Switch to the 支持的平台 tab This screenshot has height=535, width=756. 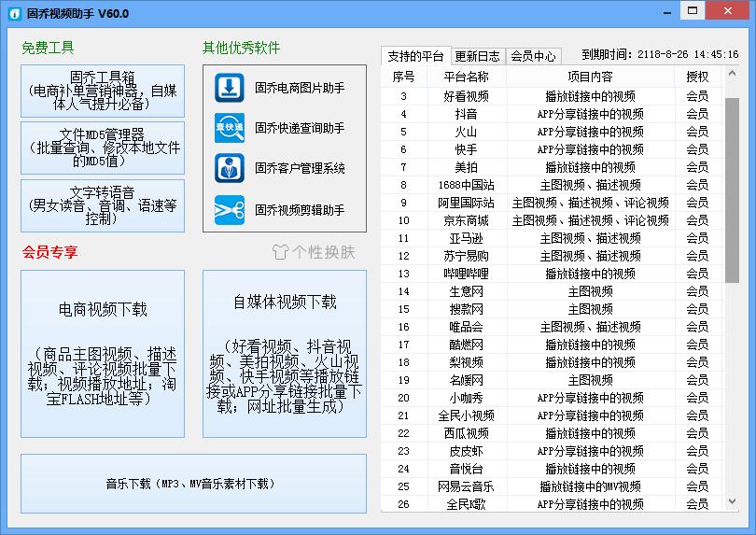coord(415,56)
